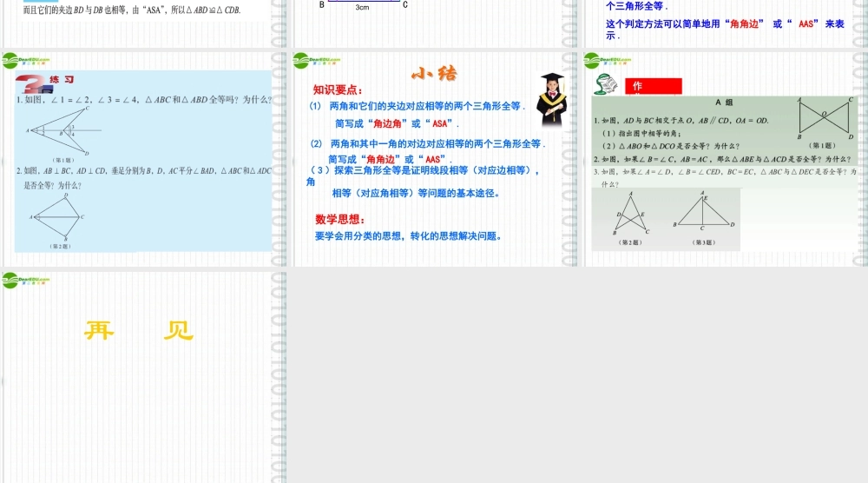Open the slide ending with △ABD≌△CDB text
The height and width of the screenshot is (483, 868).
pos(144,23)
